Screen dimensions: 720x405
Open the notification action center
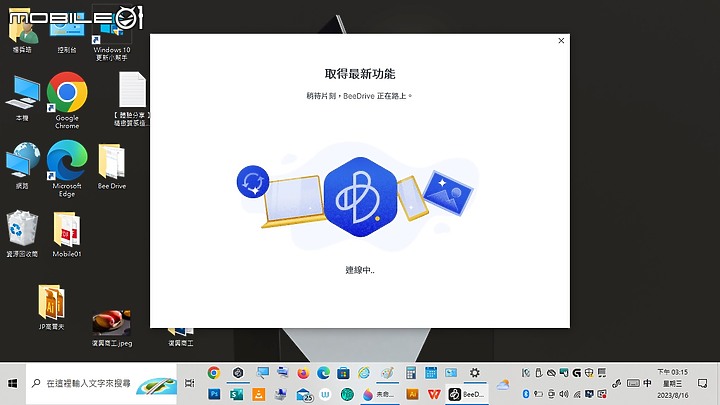point(702,383)
